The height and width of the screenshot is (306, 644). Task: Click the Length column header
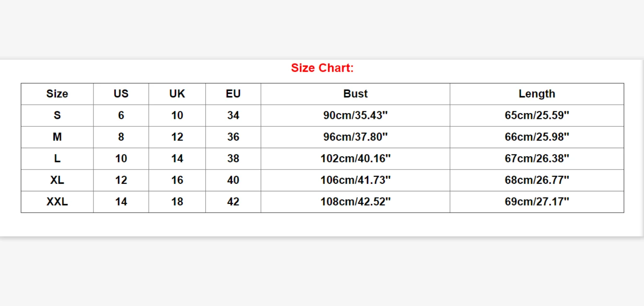click(537, 94)
